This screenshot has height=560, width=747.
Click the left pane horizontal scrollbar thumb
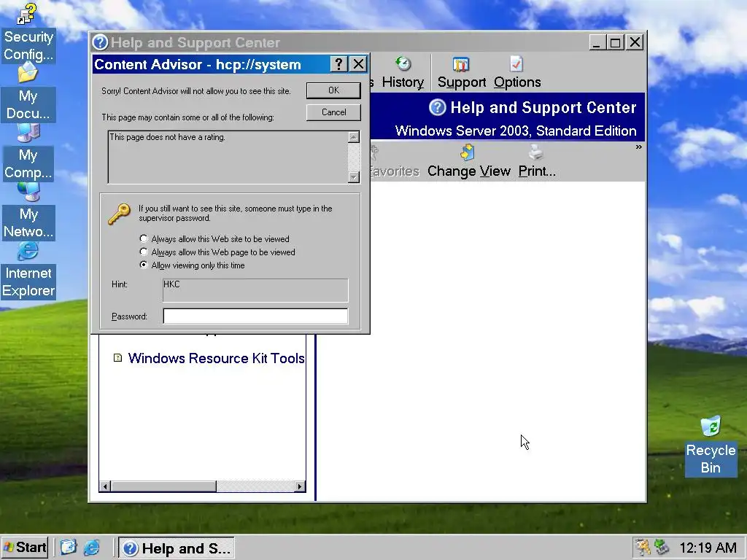(x=163, y=486)
